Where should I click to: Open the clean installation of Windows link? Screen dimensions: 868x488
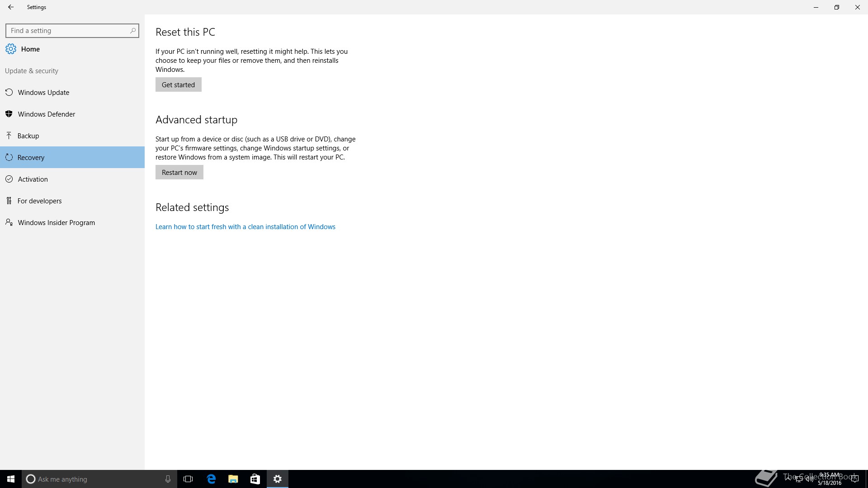point(245,227)
